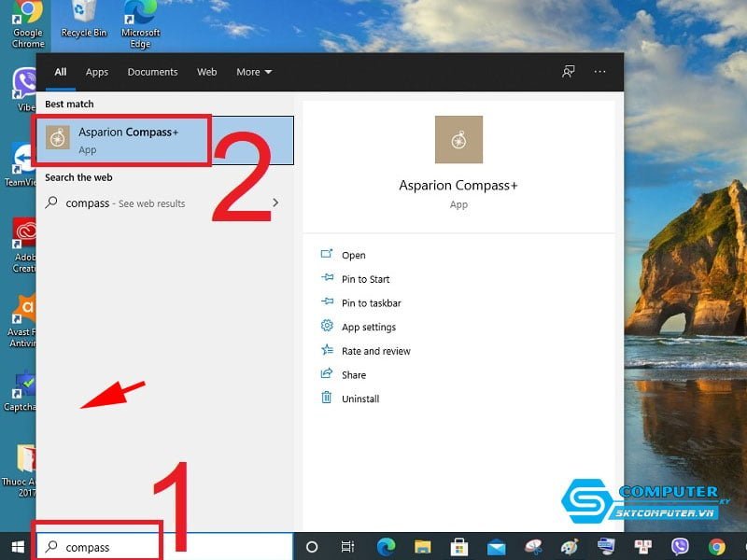
Task: Launch File Explorer from the taskbar
Action: click(x=422, y=547)
